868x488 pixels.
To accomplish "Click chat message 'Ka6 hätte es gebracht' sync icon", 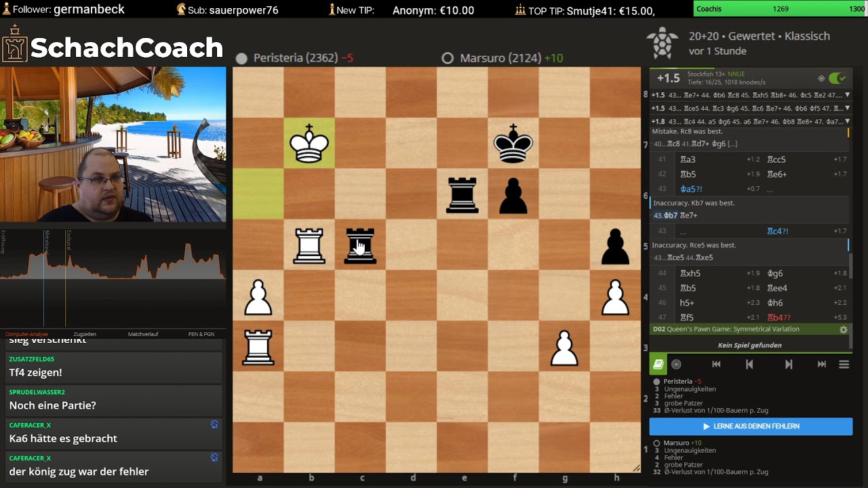I will click(x=214, y=424).
